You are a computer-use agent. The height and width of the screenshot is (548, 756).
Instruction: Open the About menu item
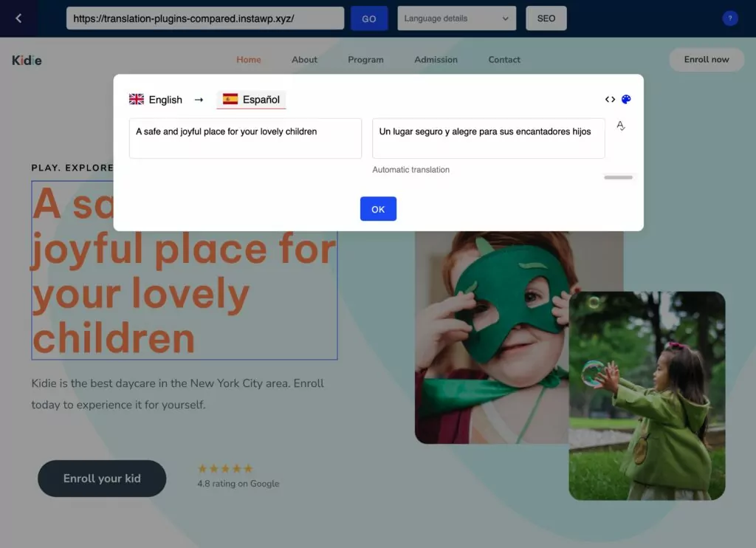[304, 60]
